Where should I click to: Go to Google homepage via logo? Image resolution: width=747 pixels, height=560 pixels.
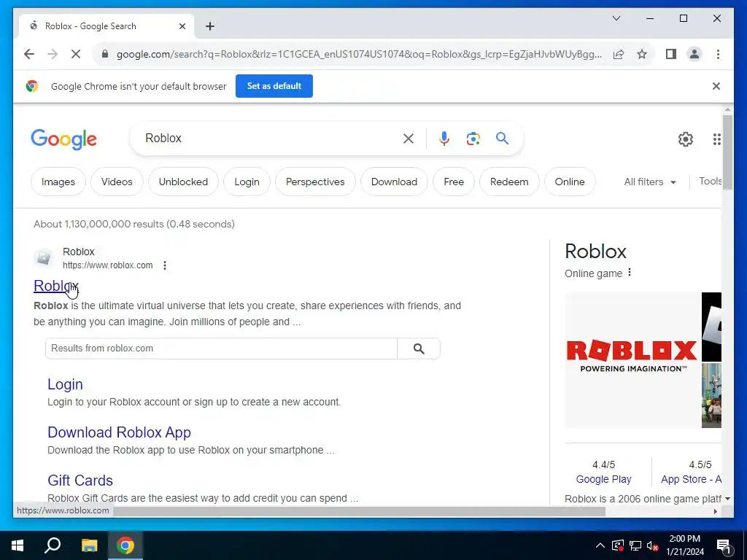coord(64,139)
